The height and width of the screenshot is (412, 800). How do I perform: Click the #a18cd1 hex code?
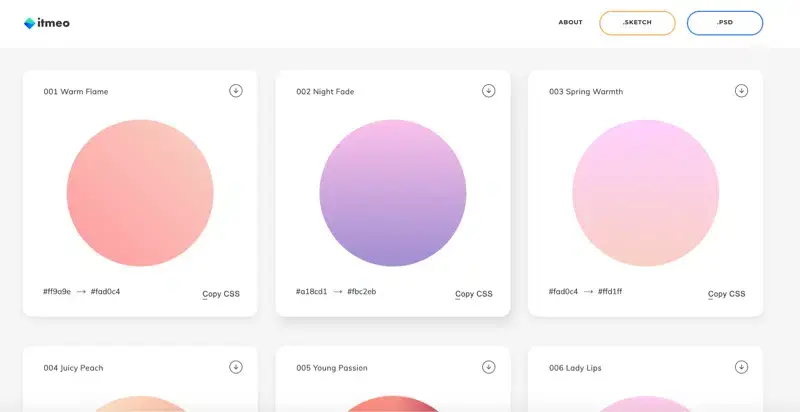tap(311, 292)
